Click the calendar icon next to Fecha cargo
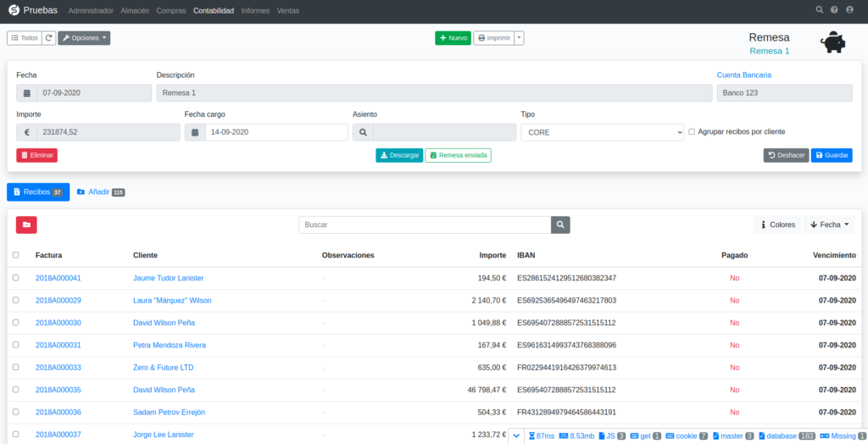Image resolution: width=868 pixels, height=444 pixels. pos(195,132)
